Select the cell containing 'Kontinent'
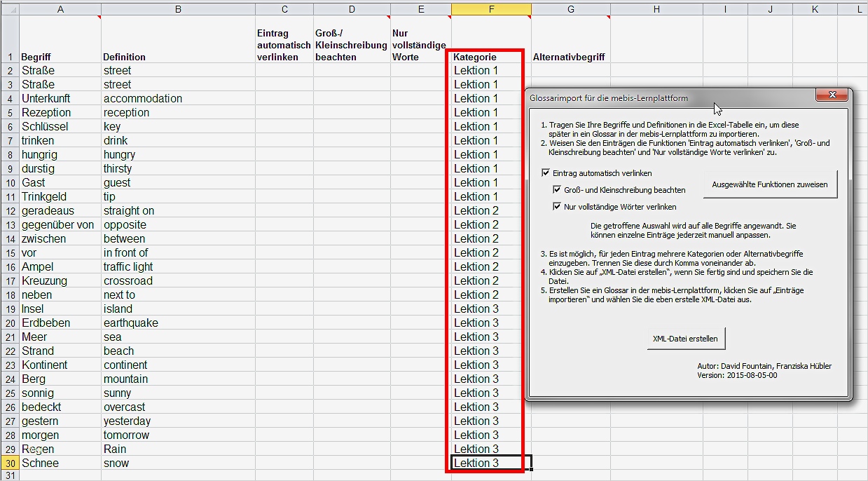 [60, 365]
